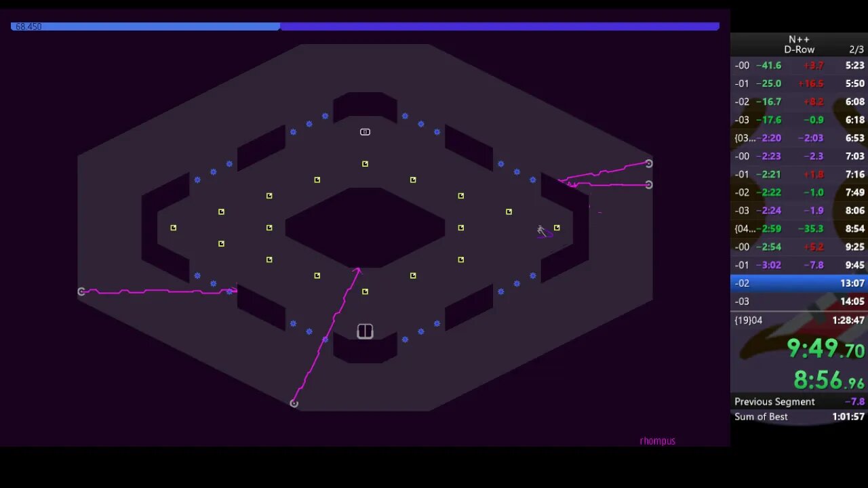
Task: Click the -3:02 delta value
Action: coord(768,265)
